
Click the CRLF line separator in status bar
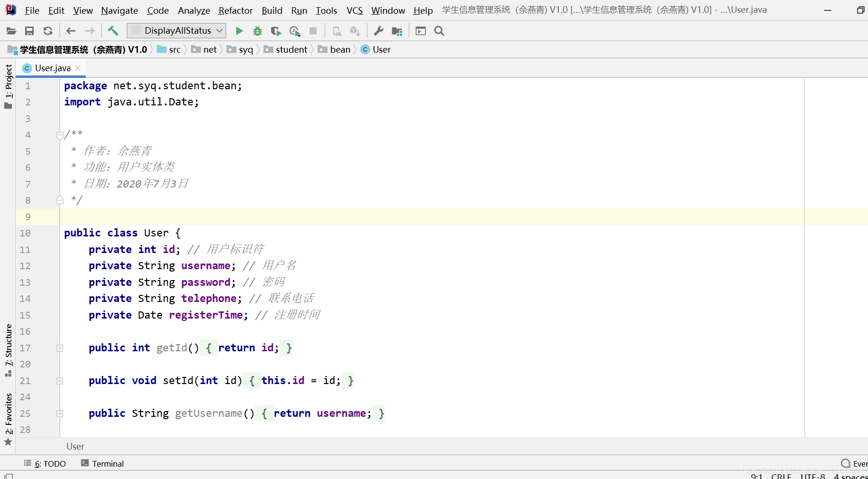781,476
